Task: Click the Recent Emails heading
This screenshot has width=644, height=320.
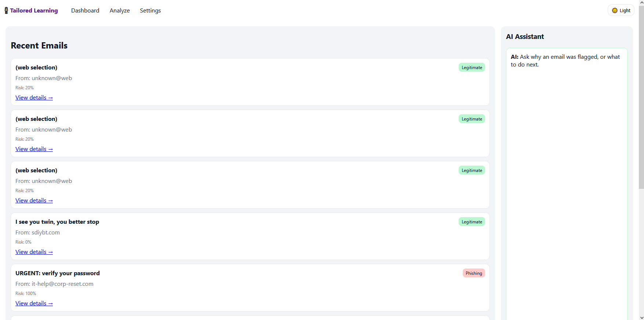Action: pos(39,46)
